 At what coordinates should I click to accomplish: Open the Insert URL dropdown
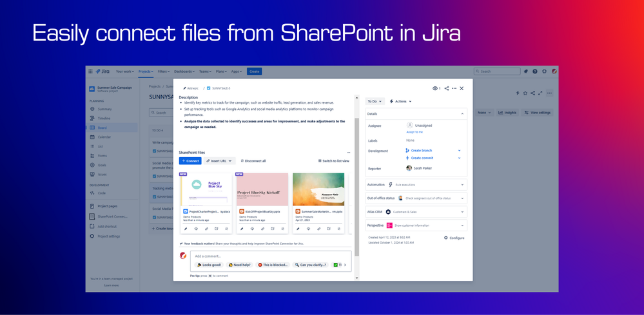[219, 161]
